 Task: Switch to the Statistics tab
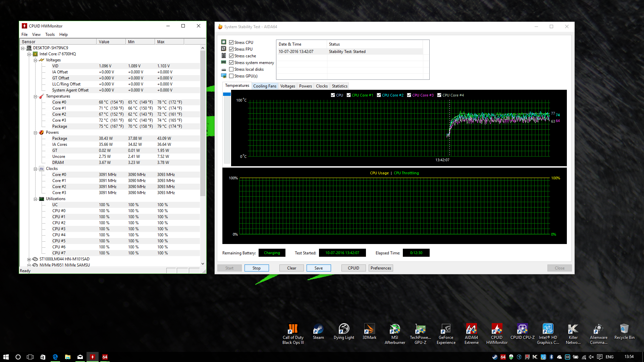click(x=339, y=86)
